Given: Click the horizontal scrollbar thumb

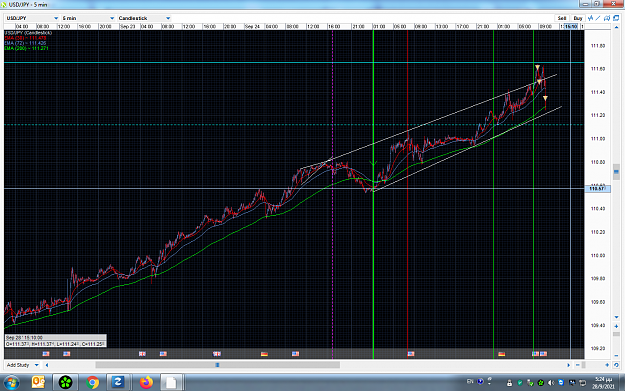Looking at the screenshot, I should 218,365.
